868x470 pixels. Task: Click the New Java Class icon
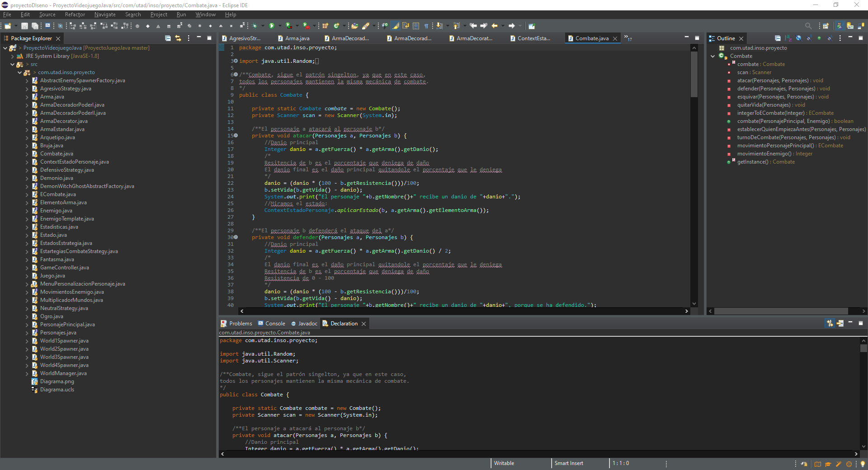pos(336,26)
